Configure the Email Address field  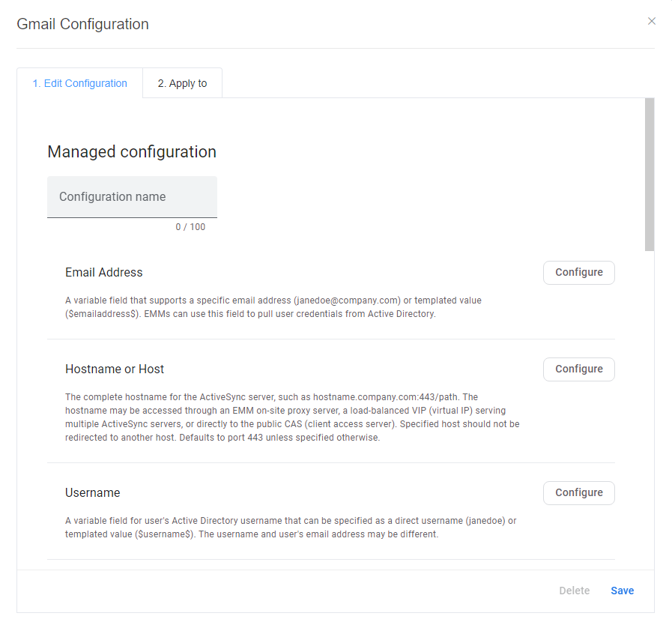point(578,272)
